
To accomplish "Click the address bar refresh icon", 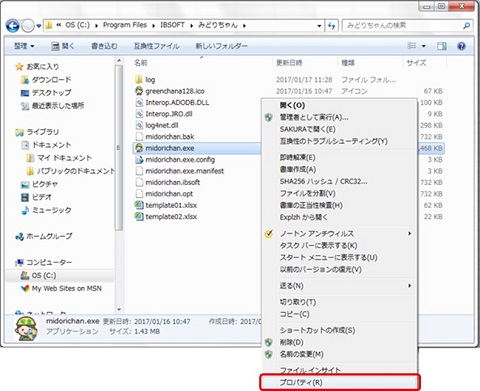I will pyautogui.click(x=331, y=26).
